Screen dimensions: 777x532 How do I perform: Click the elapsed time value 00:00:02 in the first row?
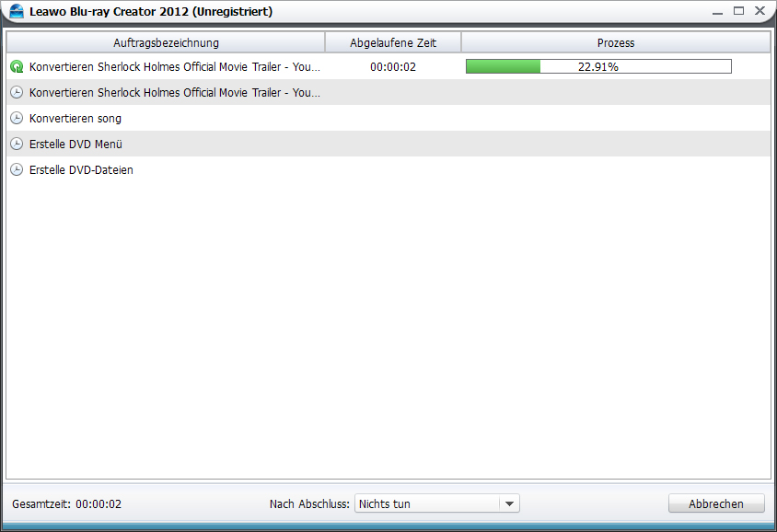pos(393,67)
